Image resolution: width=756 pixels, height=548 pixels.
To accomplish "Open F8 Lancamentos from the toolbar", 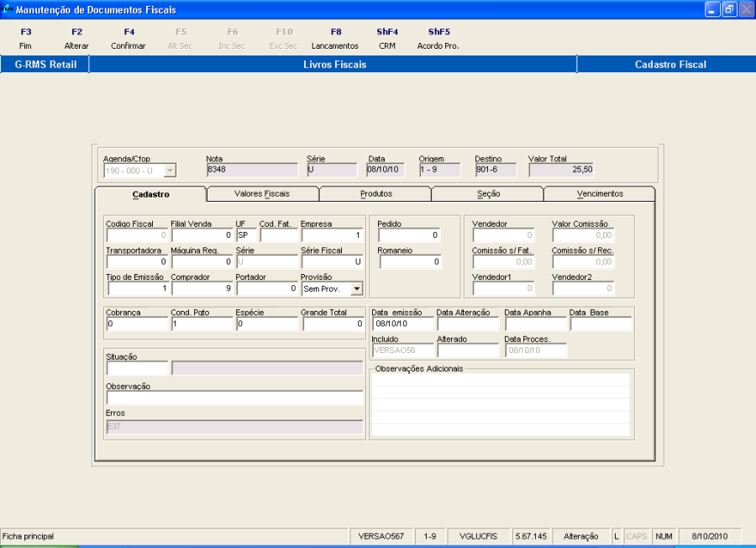I will click(x=334, y=39).
